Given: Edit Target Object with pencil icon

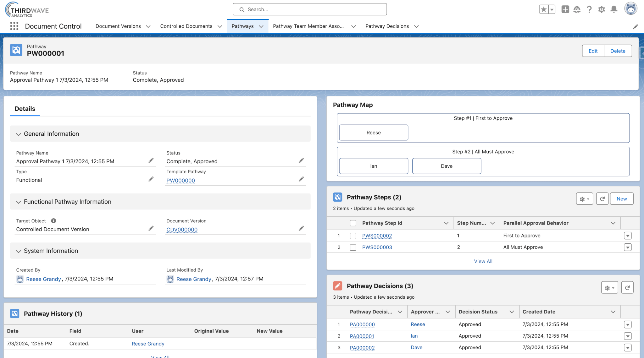Looking at the screenshot, I should pos(151,228).
